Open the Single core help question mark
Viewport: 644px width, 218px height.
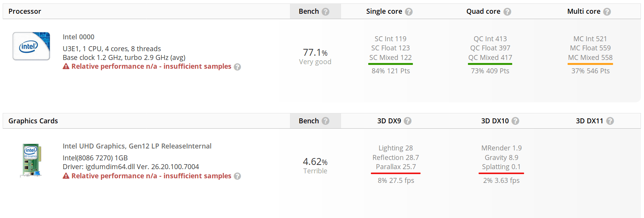[x=409, y=11]
